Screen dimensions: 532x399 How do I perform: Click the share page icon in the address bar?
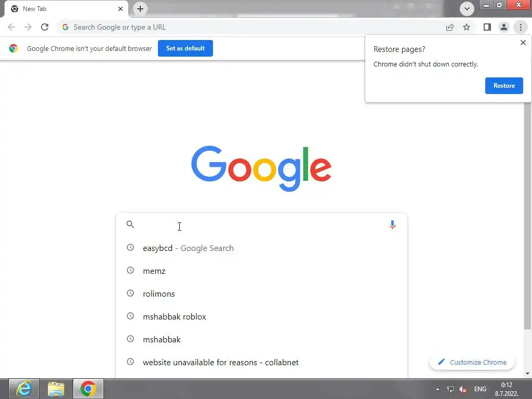(450, 27)
